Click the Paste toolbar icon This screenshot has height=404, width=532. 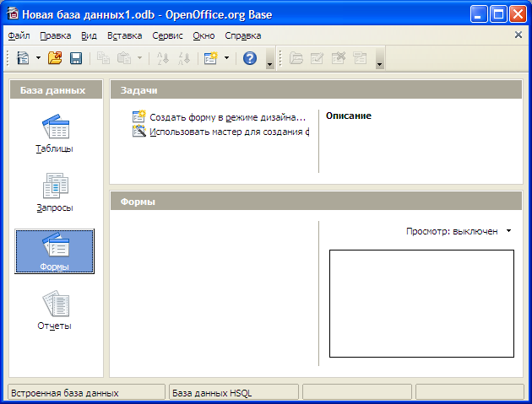pyautogui.click(x=124, y=58)
